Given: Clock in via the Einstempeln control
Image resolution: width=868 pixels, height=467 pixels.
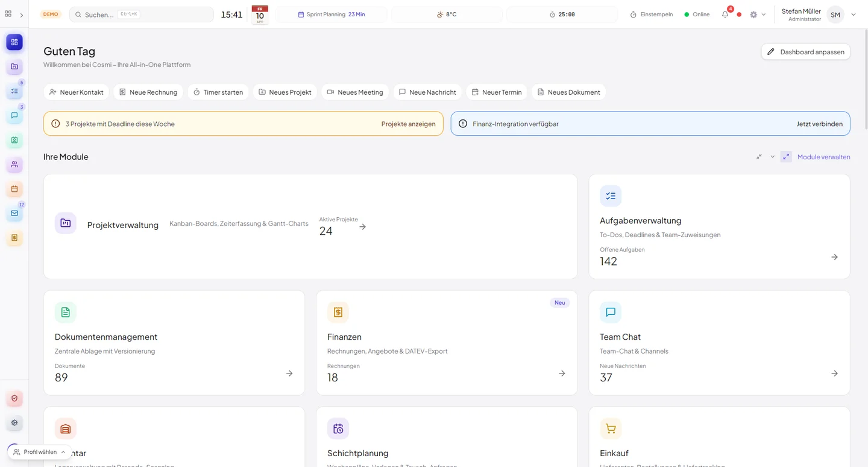Looking at the screenshot, I should 651,14.
